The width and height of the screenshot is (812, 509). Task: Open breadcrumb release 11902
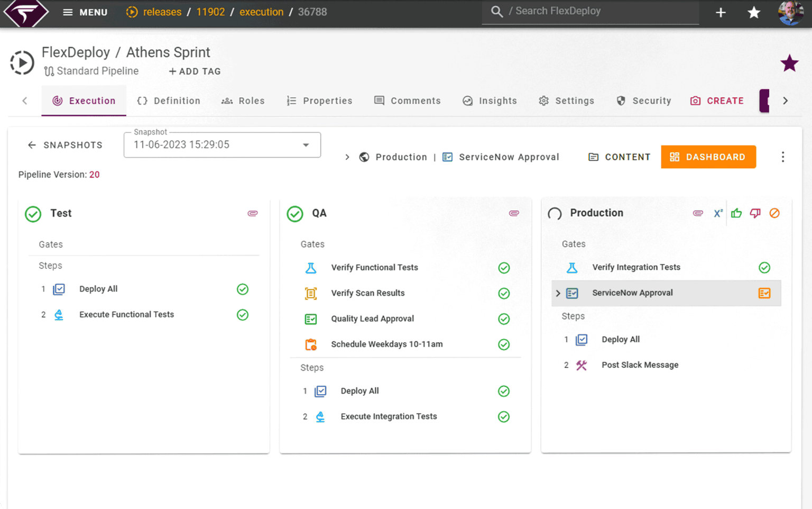tap(210, 12)
